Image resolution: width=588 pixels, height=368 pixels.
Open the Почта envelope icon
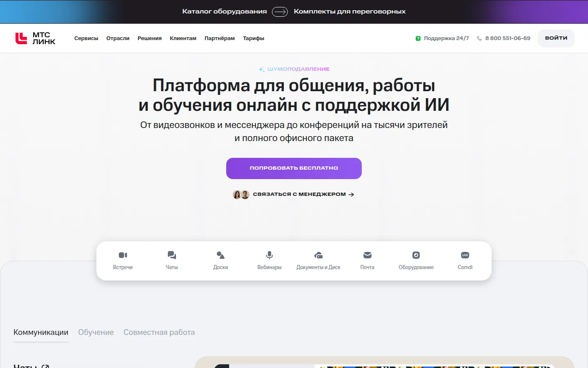(367, 255)
